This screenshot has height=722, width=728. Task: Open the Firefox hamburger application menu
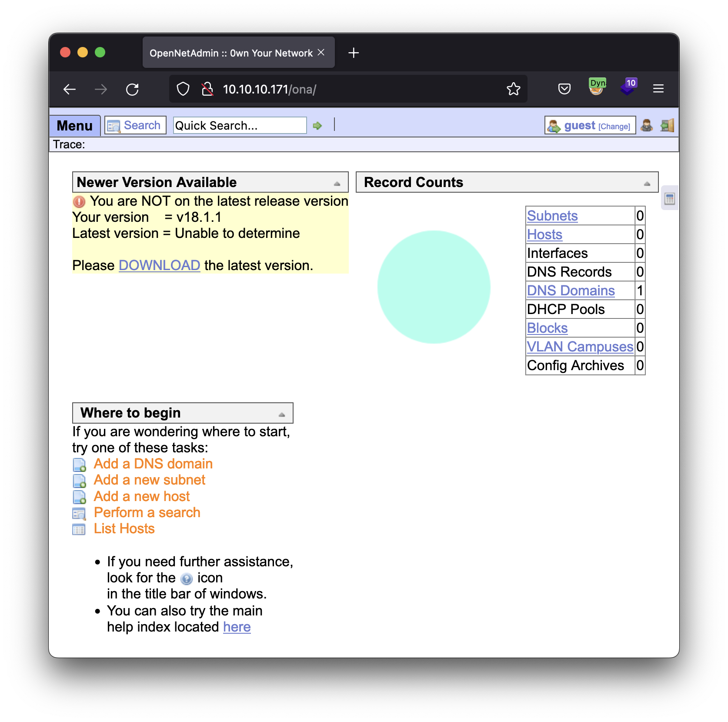point(658,89)
